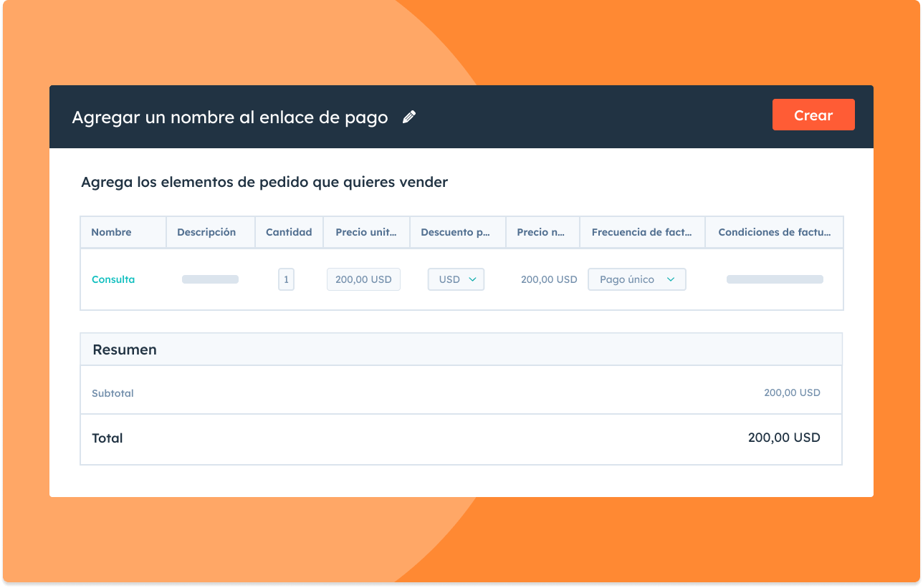Click the Resumen section header
Viewport: 923px width, 588px height.
pyautogui.click(x=125, y=350)
